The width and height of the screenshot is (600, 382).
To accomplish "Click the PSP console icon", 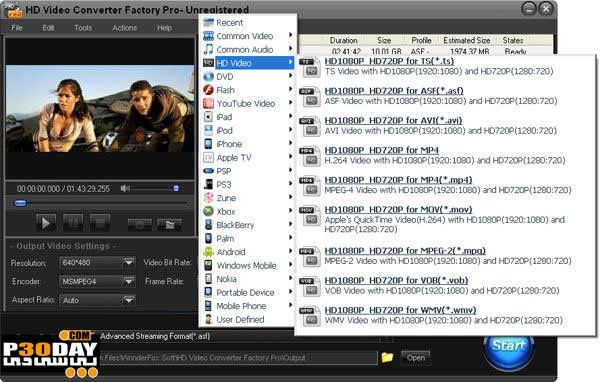I will pyautogui.click(x=208, y=171).
